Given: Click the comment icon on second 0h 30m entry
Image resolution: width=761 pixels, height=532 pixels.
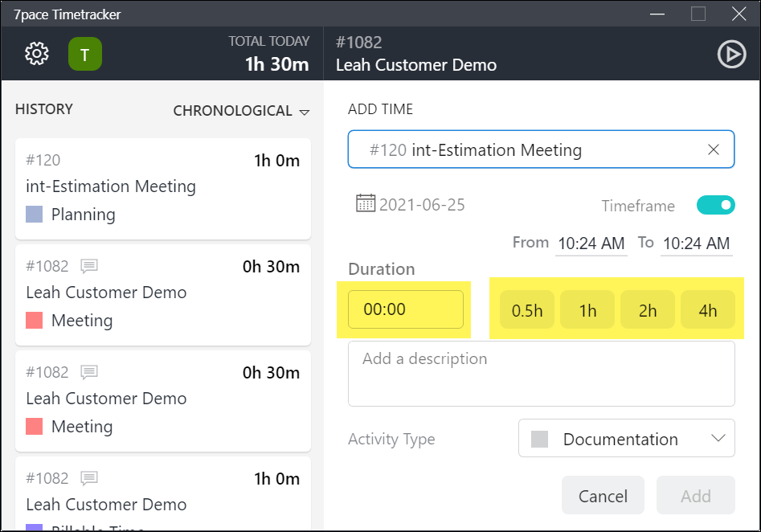Looking at the screenshot, I should click(89, 372).
